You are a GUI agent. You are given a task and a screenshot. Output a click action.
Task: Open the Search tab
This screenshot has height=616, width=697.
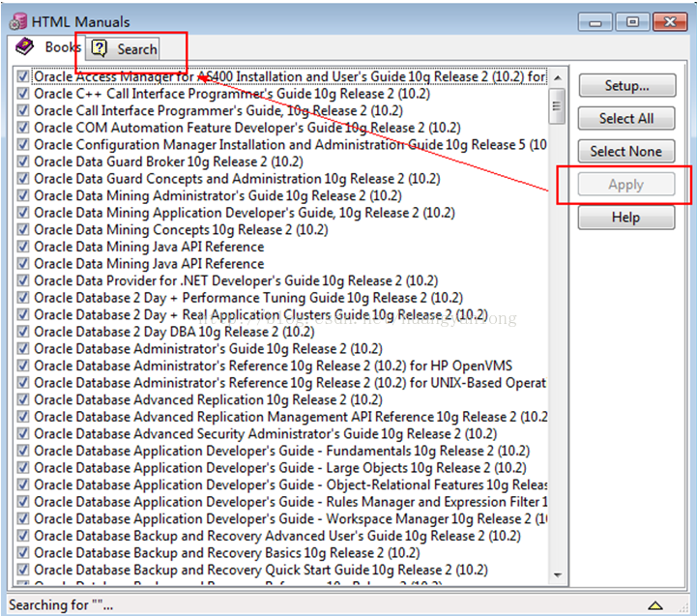pos(124,48)
